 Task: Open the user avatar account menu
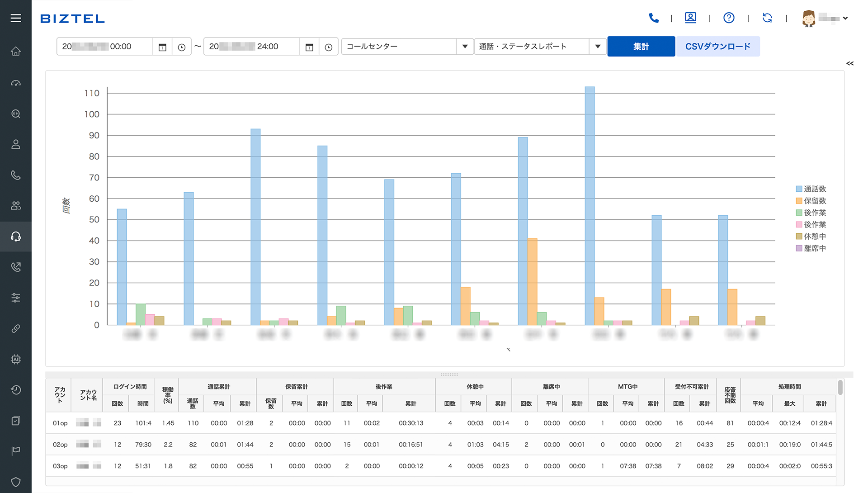click(x=825, y=19)
